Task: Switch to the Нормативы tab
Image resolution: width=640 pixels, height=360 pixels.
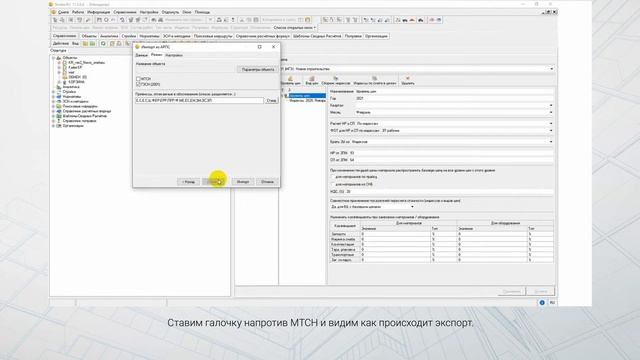Action: pyautogui.click(x=149, y=36)
